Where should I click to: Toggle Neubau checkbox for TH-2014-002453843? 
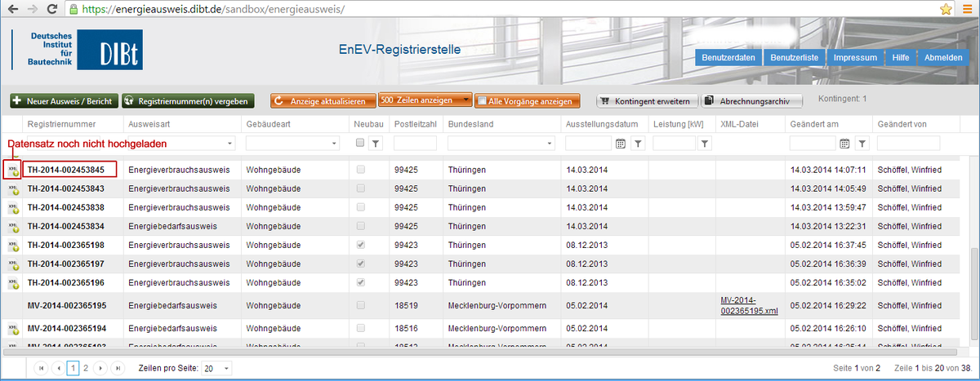[361, 188]
